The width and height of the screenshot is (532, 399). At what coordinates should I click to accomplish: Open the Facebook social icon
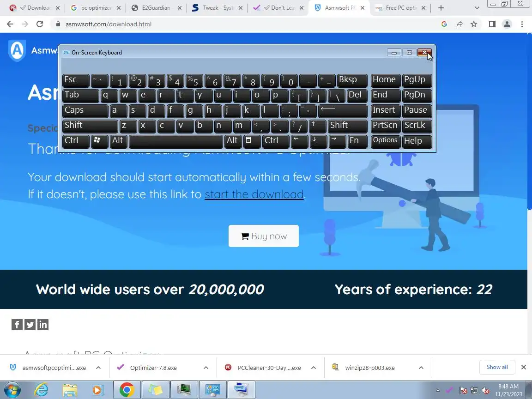pyautogui.click(x=17, y=325)
